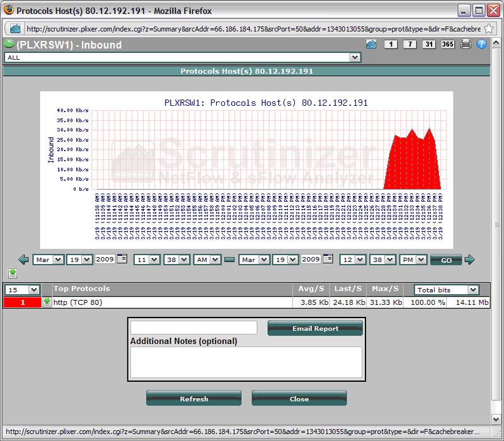Click the 31.33 Kb max value
504x441 pixels.
pos(386,302)
